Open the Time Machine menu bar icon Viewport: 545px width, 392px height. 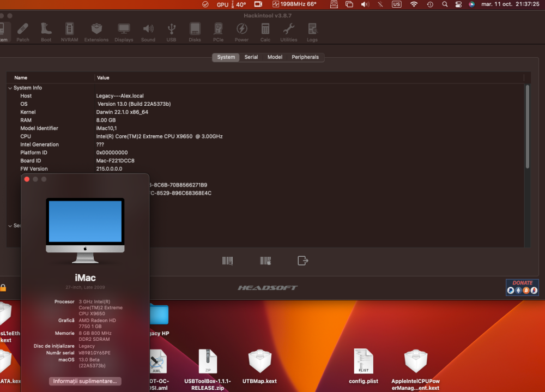(430, 4)
